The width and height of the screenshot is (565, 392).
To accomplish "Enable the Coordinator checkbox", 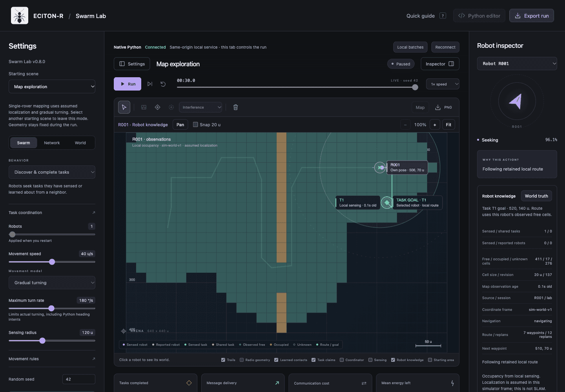I will (x=342, y=360).
